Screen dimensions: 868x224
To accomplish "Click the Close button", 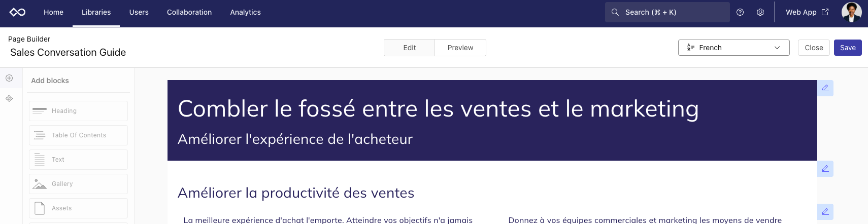I will [x=814, y=48].
